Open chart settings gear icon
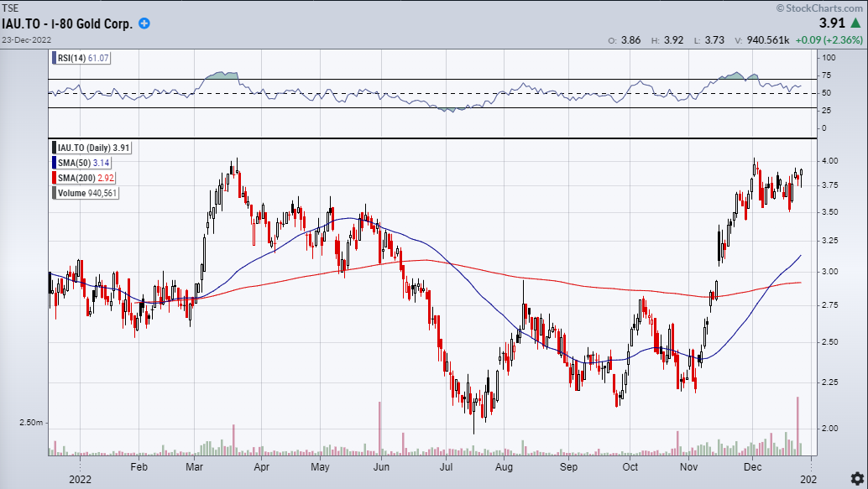 pyautogui.click(x=857, y=478)
